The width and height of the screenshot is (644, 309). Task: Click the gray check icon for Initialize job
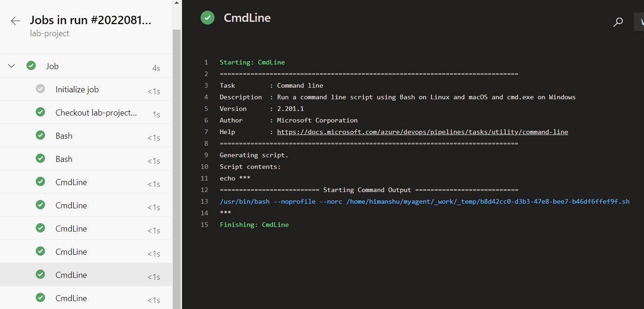[x=40, y=89]
